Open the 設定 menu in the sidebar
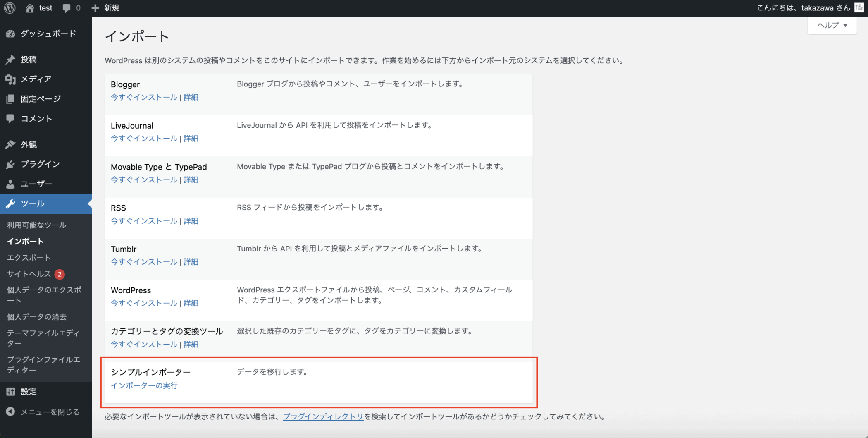 pyautogui.click(x=29, y=391)
